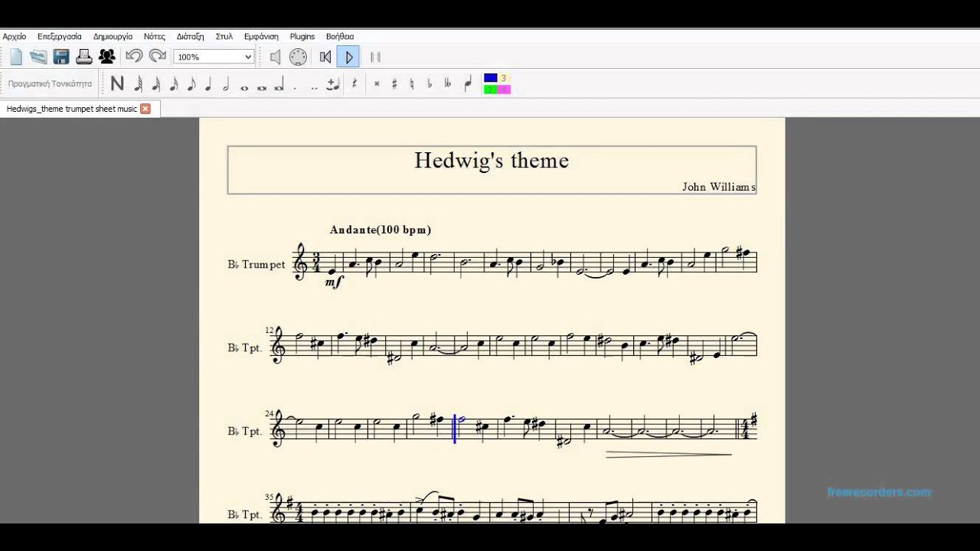Start playback with the play button
Viewport: 980px width, 551px height.
click(x=348, y=57)
